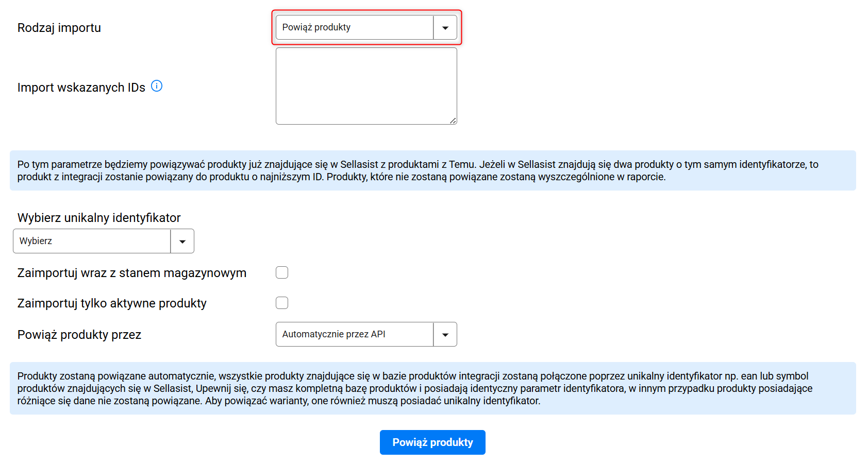868x464 pixels.
Task: Enable Zaimportuj wraz z stanem magazynowym checkbox
Action: coord(282,272)
